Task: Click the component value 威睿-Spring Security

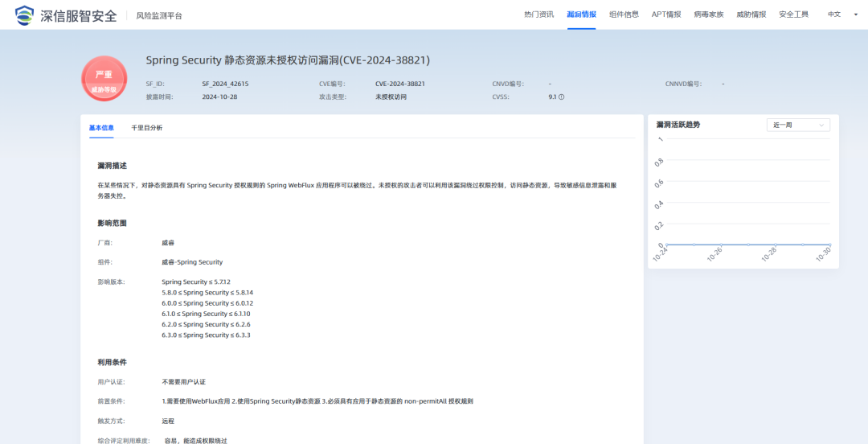Action: [192, 262]
